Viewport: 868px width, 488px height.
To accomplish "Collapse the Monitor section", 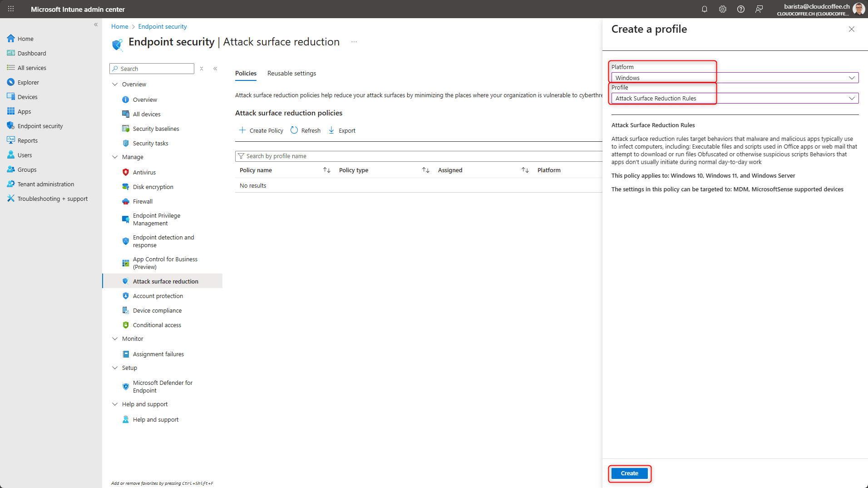I will 115,339.
